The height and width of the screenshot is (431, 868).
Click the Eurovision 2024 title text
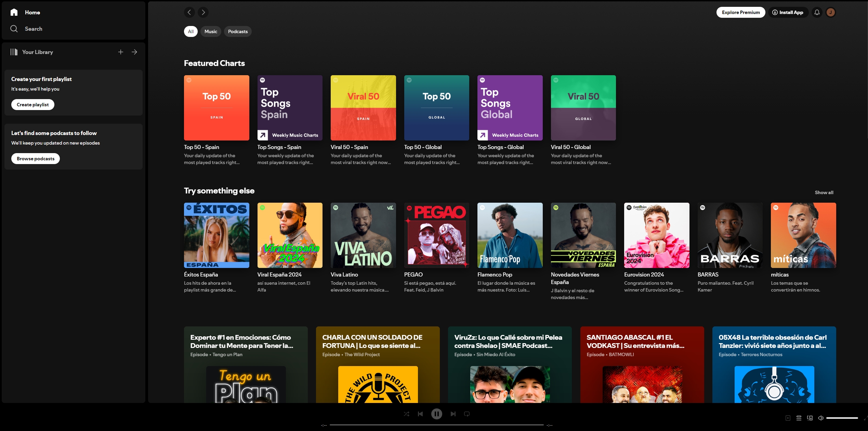(x=644, y=274)
